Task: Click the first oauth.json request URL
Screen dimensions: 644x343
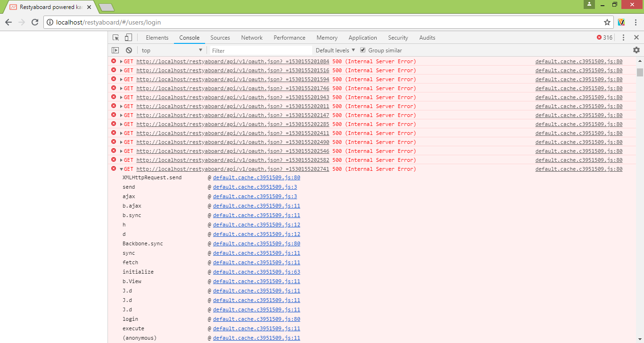Action: (x=232, y=61)
